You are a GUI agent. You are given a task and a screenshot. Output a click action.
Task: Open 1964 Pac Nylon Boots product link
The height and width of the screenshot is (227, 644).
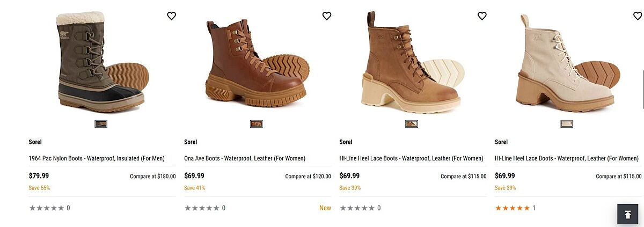click(x=97, y=158)
